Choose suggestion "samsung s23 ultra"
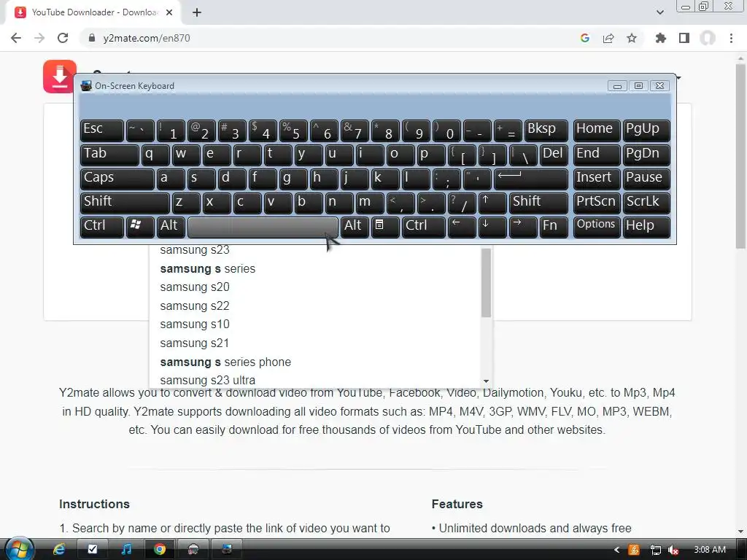 pyautogui.click(x=315, y=380)
